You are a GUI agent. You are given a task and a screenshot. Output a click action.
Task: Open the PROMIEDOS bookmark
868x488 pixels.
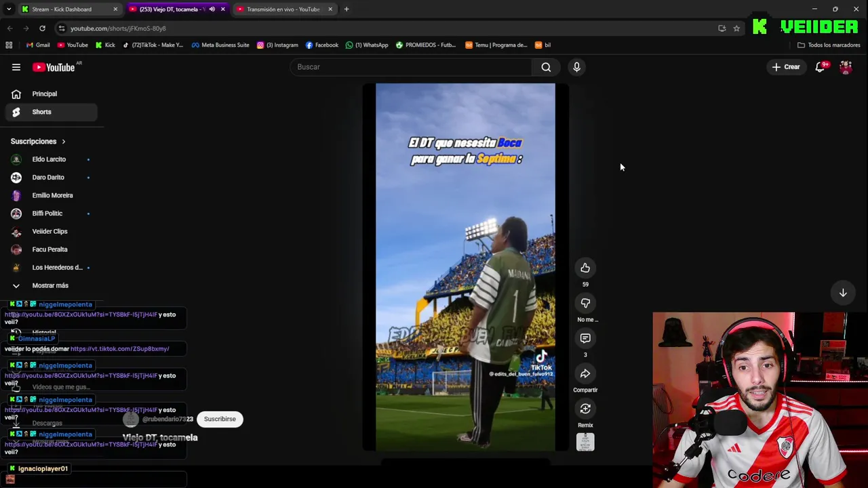(426, 45)
